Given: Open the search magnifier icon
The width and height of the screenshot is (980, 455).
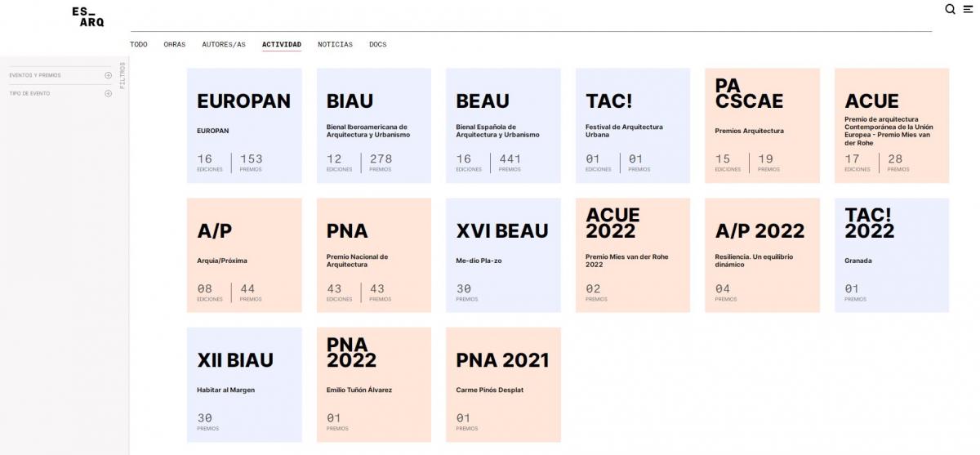Looking at the screenshot, I should [950, 9].
